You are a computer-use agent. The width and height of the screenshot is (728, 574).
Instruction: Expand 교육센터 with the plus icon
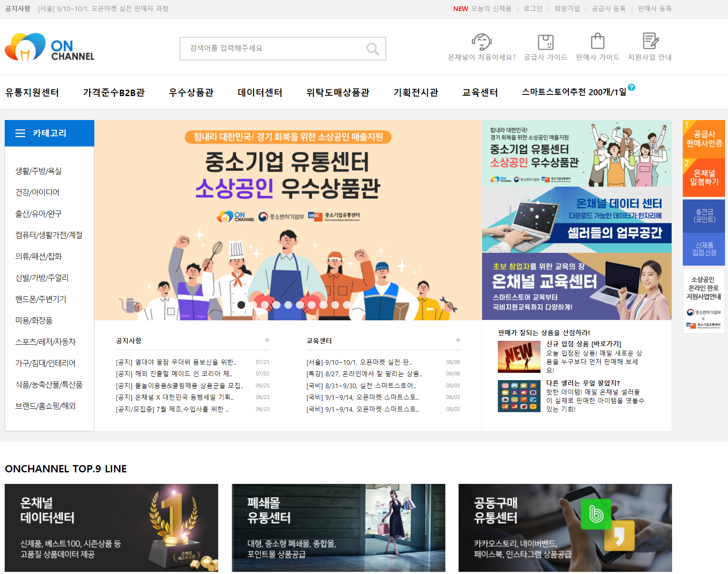click(458, 340)
